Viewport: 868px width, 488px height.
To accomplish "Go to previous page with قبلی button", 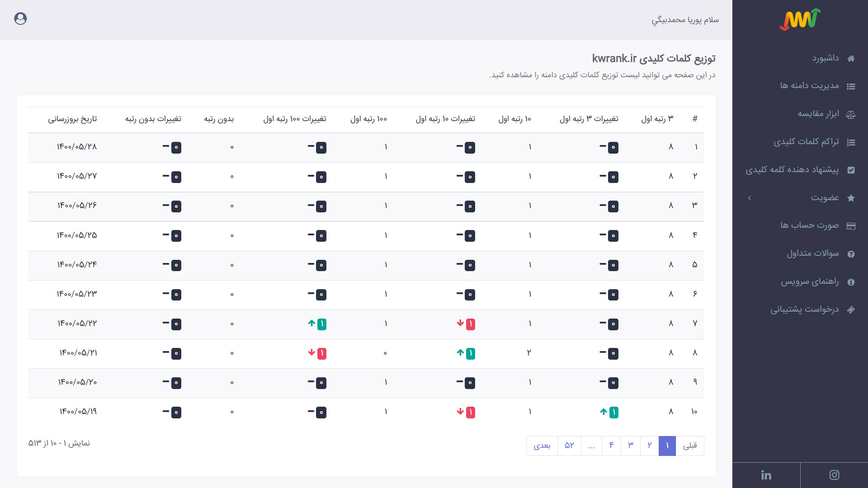I will [x=690, y=446].
